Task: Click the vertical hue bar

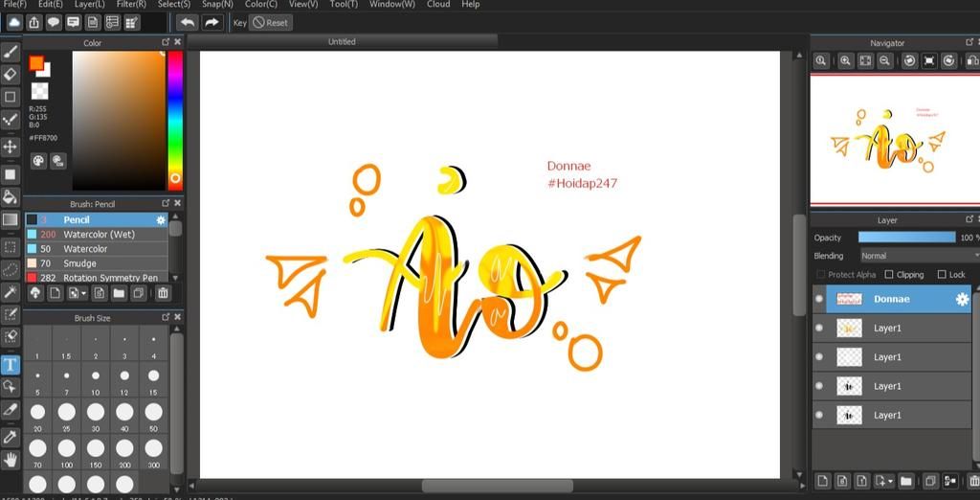Action: [175, 120]
